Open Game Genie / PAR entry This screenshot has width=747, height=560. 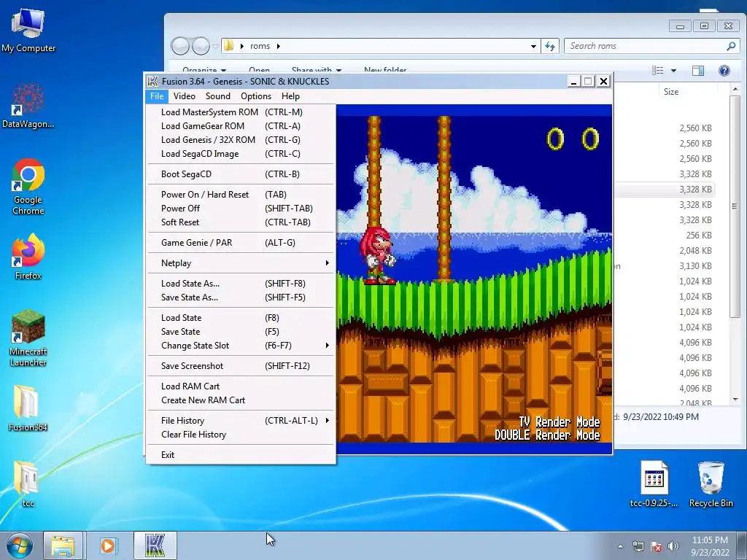pyautogui.click(x=241, y=243)
